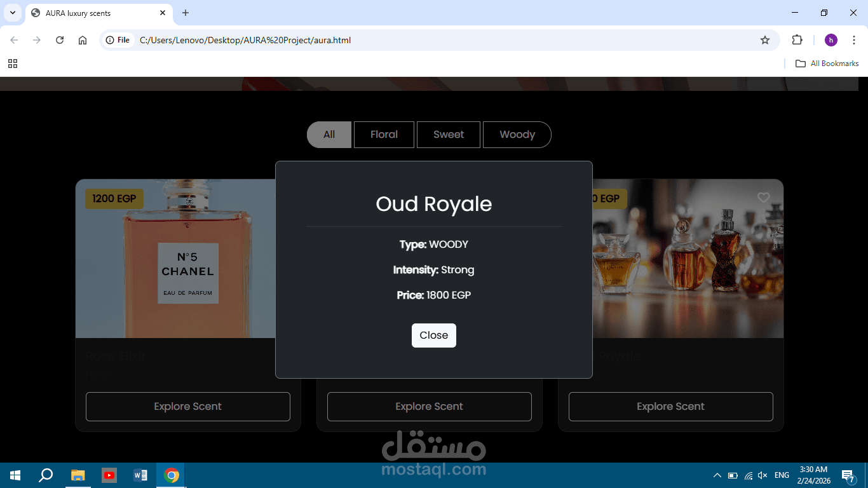Open File Explorer from the taskbar

click(78, 475)
